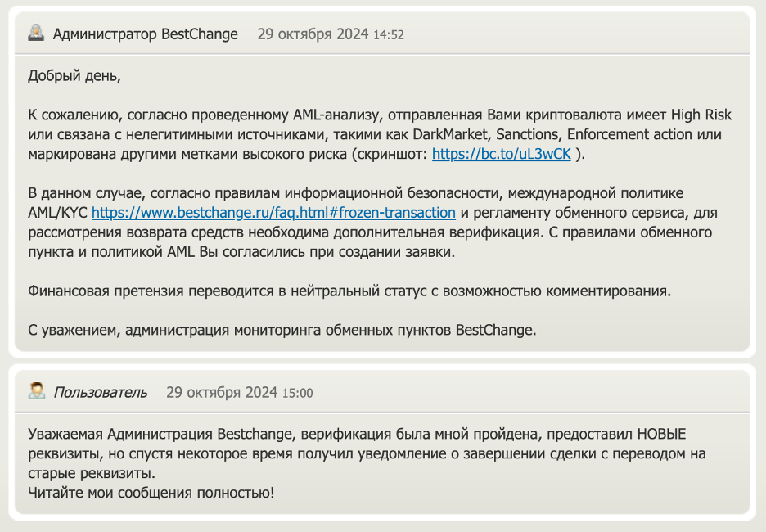Image resolution: width=766 pixels, height=532 pixels.
Task: Click the Администратор BestChange author name
Action: [145, 34]
